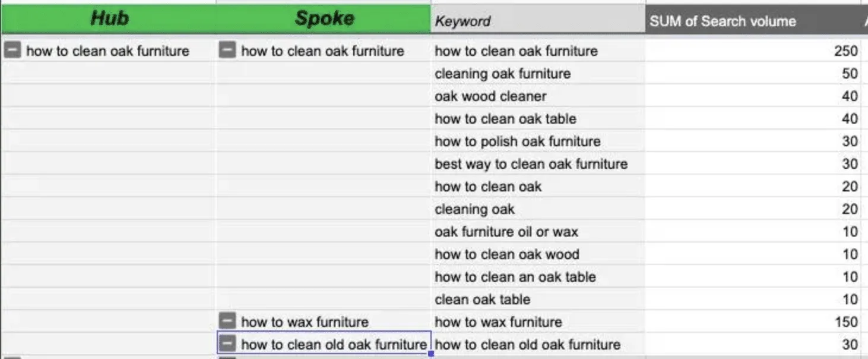Select the Hub column header
Image resolution: width=868 pixels, height=359 pixels.
pyautogui.click(x=109, y=19)
